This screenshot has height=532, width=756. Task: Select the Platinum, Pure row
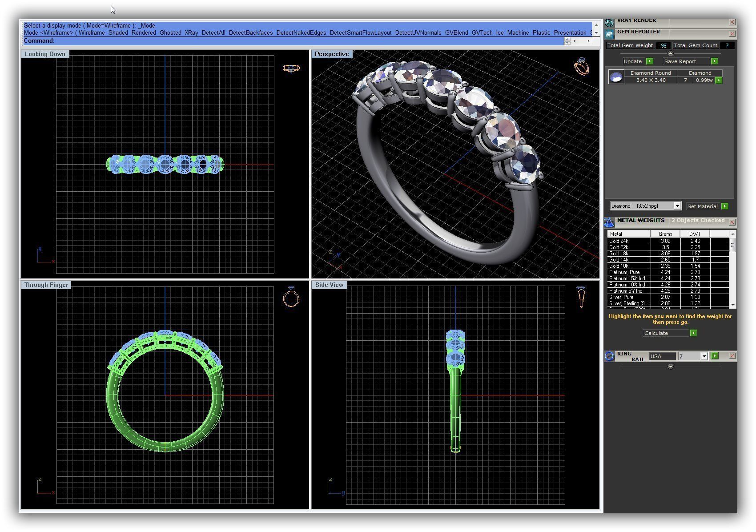click(x=668, y=272)
